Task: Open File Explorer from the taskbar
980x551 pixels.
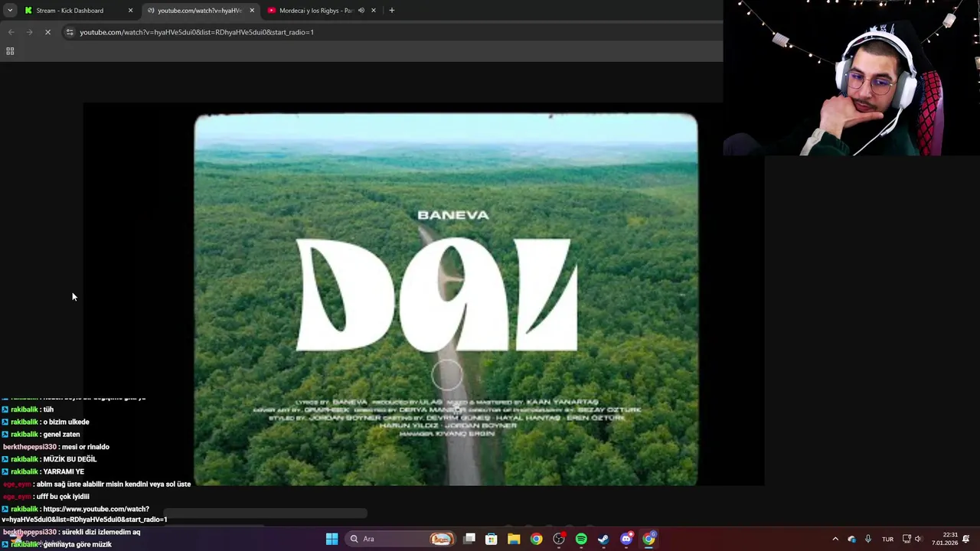Action: point(514,539)
